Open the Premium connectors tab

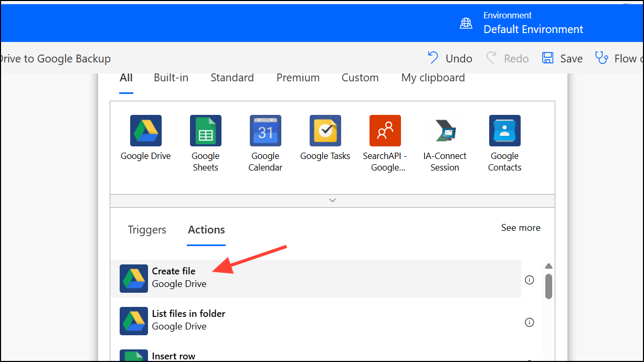pos(298,78)
